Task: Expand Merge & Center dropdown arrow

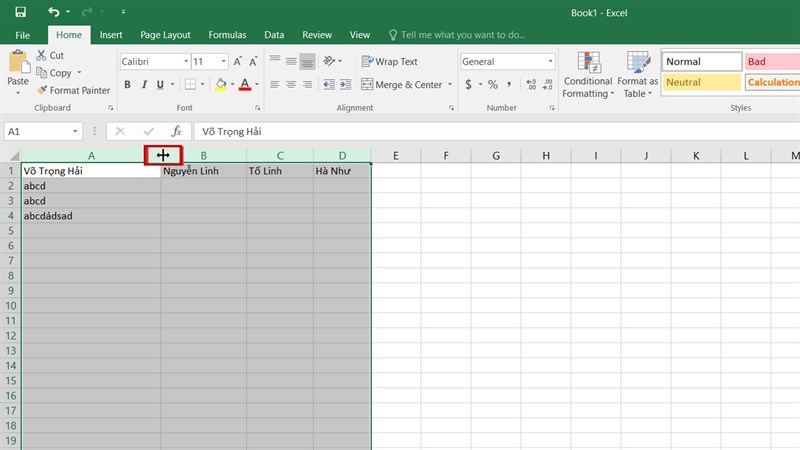Action: pyautogui.click(x=450, y=85)
